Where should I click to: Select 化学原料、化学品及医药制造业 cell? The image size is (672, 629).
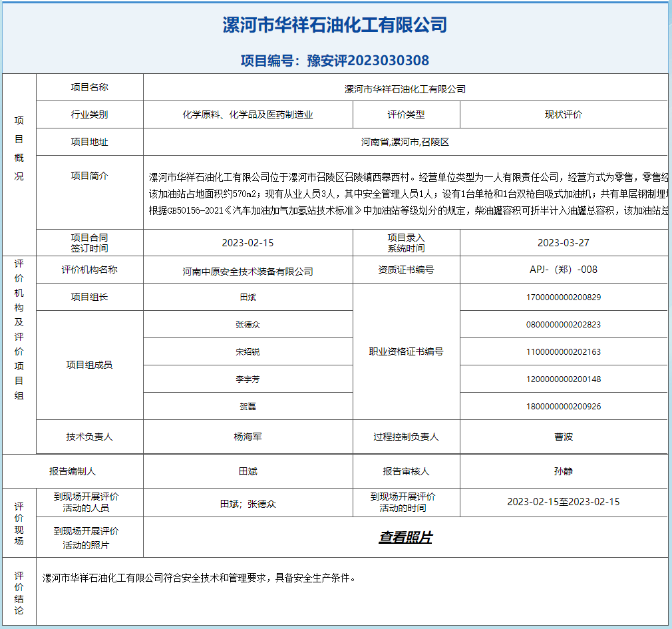(x=248, y=114)
